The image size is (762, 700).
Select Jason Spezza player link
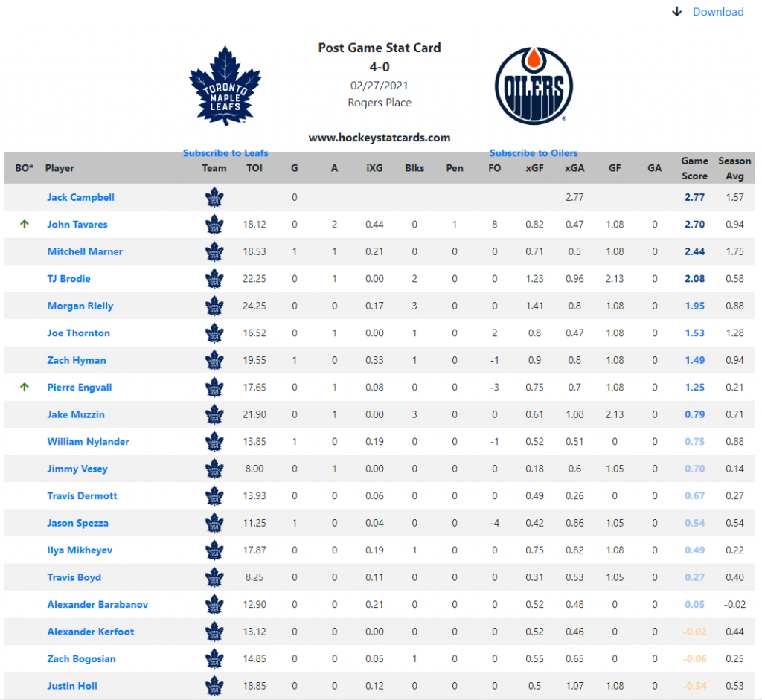coord(77,523)
